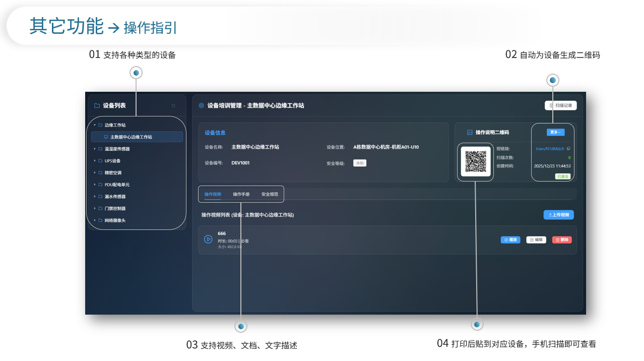Delete video 666 with the red 删除 button

tap(561, 240)
